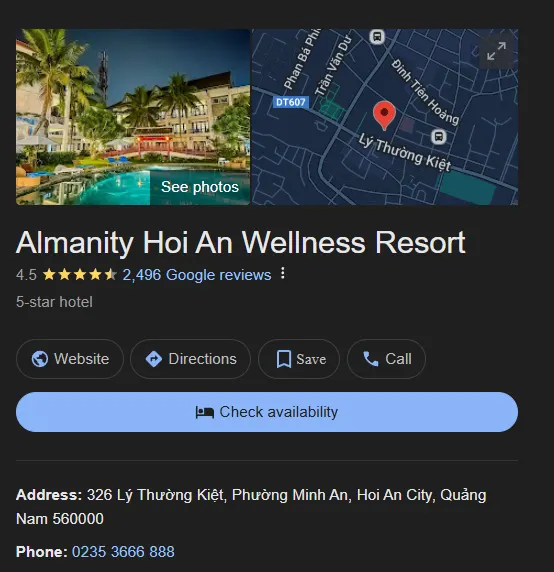Open the three-dot menu beside Google reviews
The height and width of the screenshot is (572, 554).
tap(283, 274)
